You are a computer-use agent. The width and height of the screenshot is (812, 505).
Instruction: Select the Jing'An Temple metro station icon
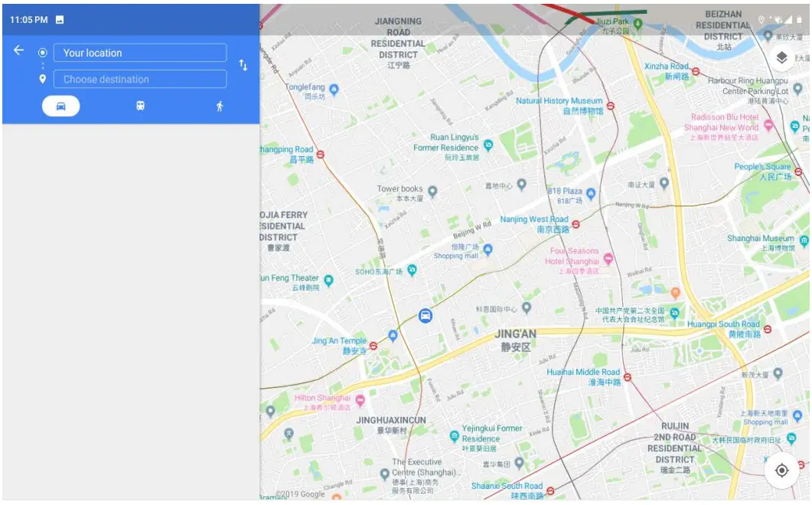[373, 346]
